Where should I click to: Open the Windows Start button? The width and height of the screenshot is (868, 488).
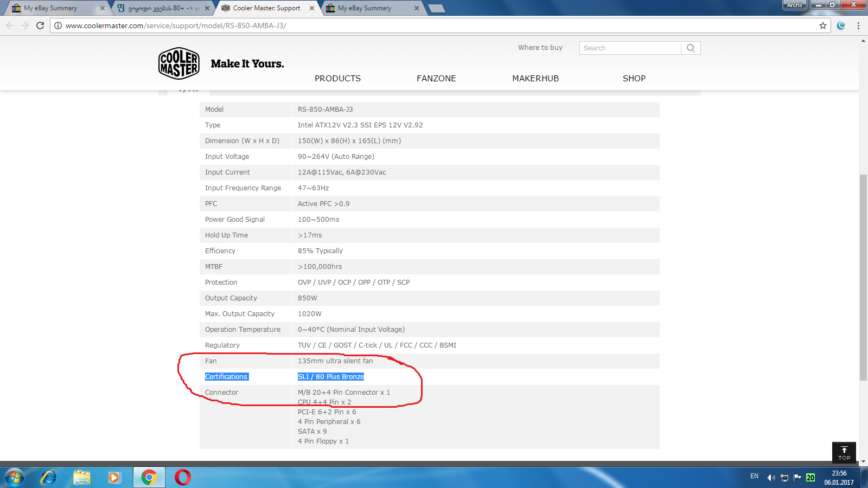tap(14, 477)
